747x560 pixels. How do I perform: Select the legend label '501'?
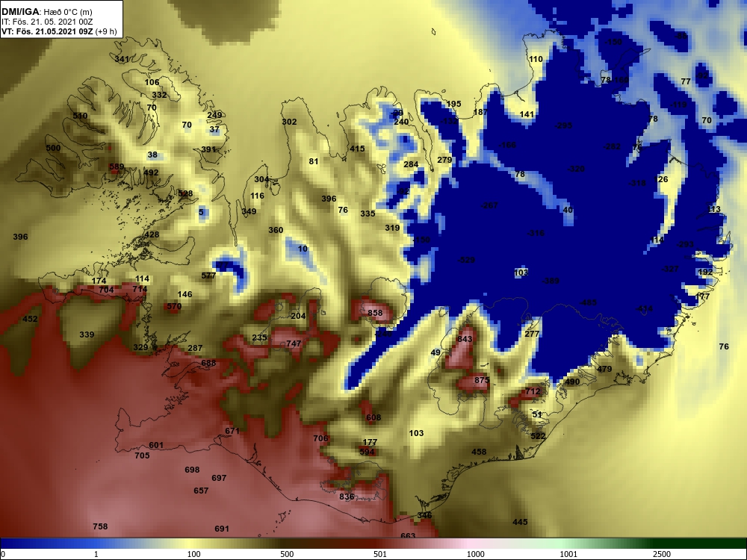click(x=379, y=554)
